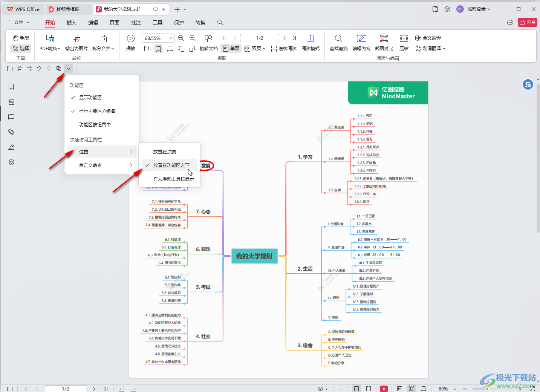Click the cloud sync icon
This screenshot has width=540, height=392.
coord(510,22)
